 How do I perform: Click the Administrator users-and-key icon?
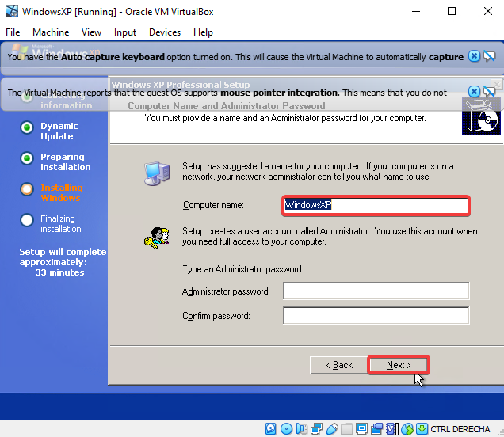pyautogui.click(x=157, y=238)
